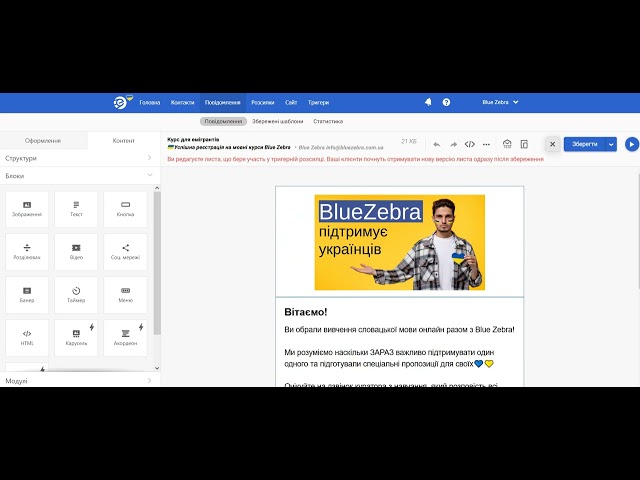Select the Відео block
The image size is (640, 480).
click(76, 252)
